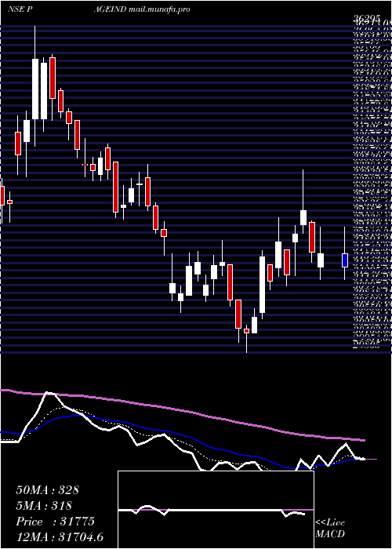Click the Live MACD inset chart box
The height and width of the screenshot is (549, 392).
click(216, 510)
